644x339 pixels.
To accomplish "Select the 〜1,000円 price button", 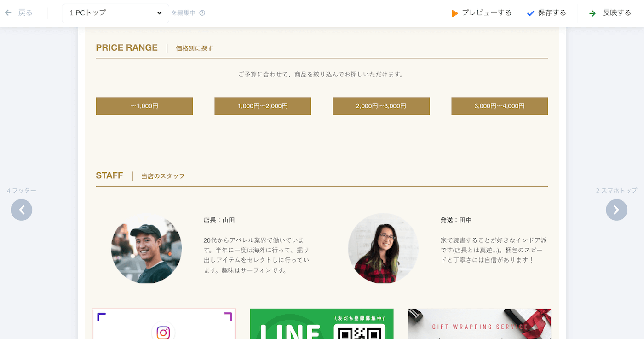I will [x=144, y=106].
